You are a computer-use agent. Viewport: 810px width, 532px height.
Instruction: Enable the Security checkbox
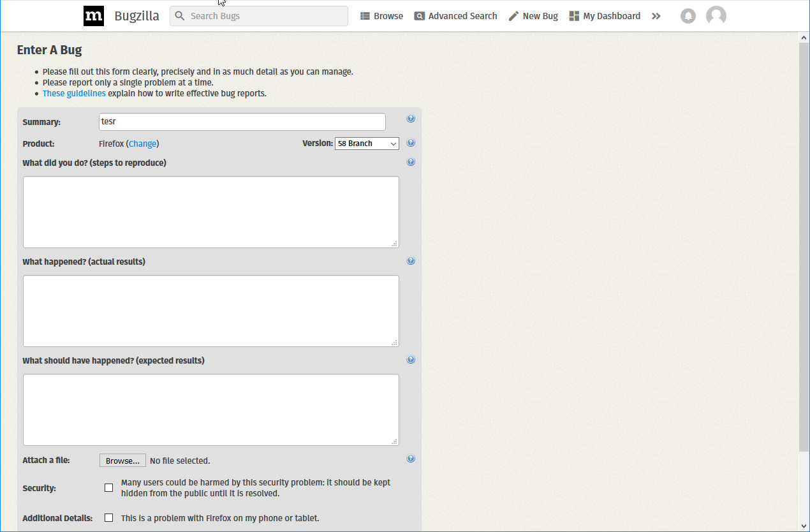(109, 488)
